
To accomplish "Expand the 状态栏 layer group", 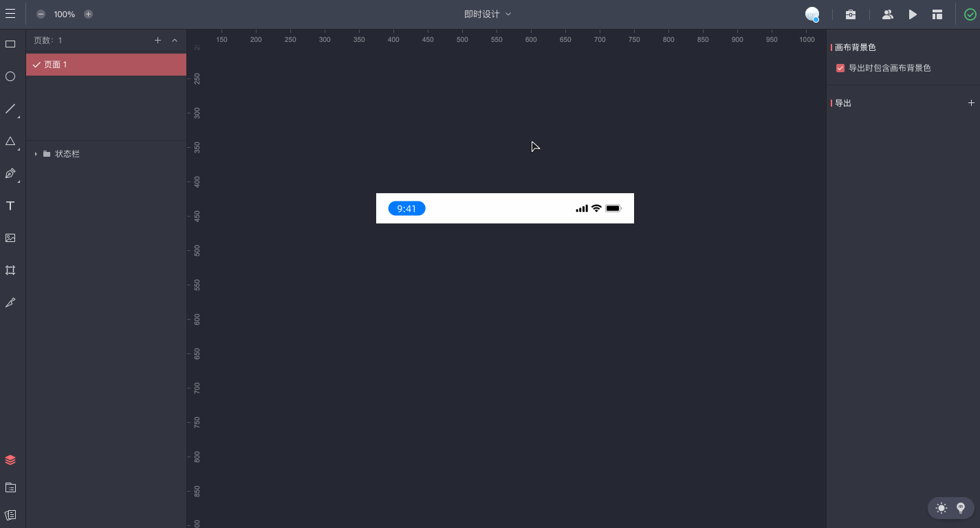I will pyautogui.click(x=36, y=154).
